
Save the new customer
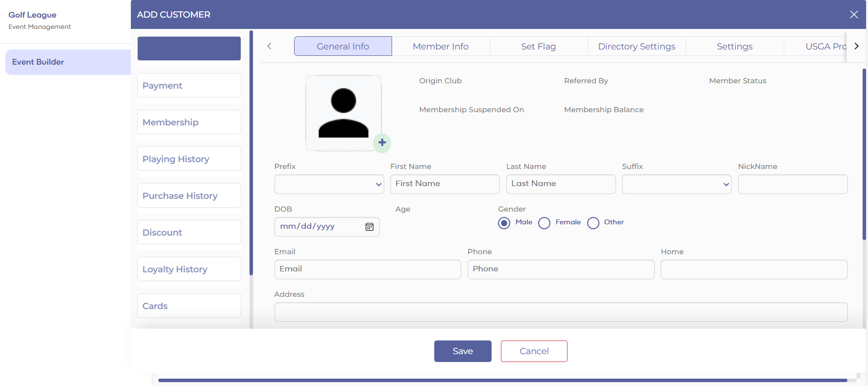(x=463, y=351)
